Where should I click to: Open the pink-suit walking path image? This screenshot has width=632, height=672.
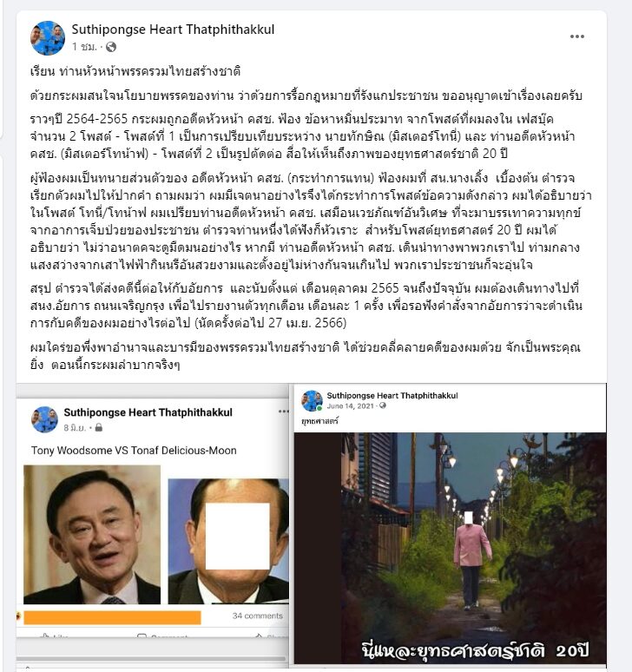click(450, 548)
